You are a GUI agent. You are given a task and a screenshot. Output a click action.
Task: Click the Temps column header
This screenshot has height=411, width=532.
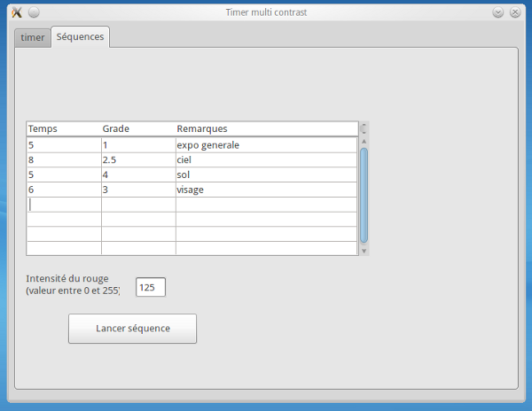64,129
